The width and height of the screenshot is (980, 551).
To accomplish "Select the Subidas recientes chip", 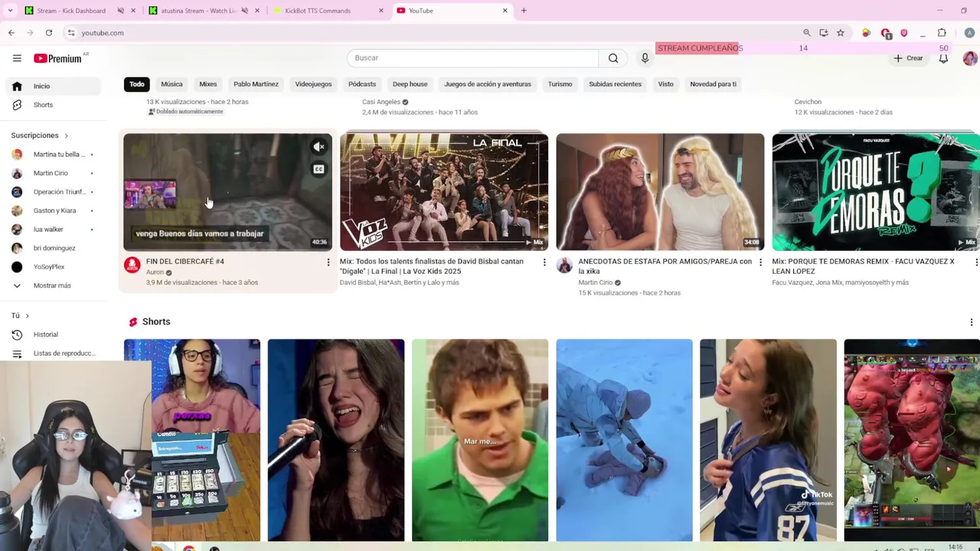I will [615, 84].
